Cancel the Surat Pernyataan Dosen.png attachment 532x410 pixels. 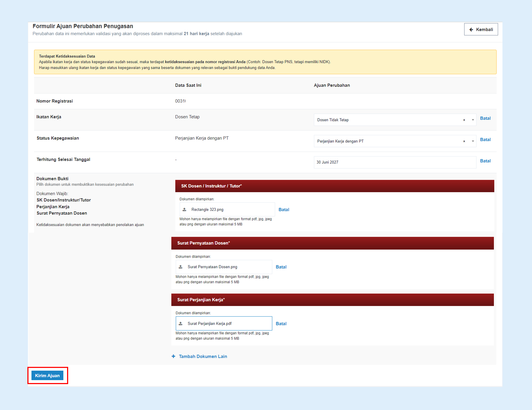(281, 267)
